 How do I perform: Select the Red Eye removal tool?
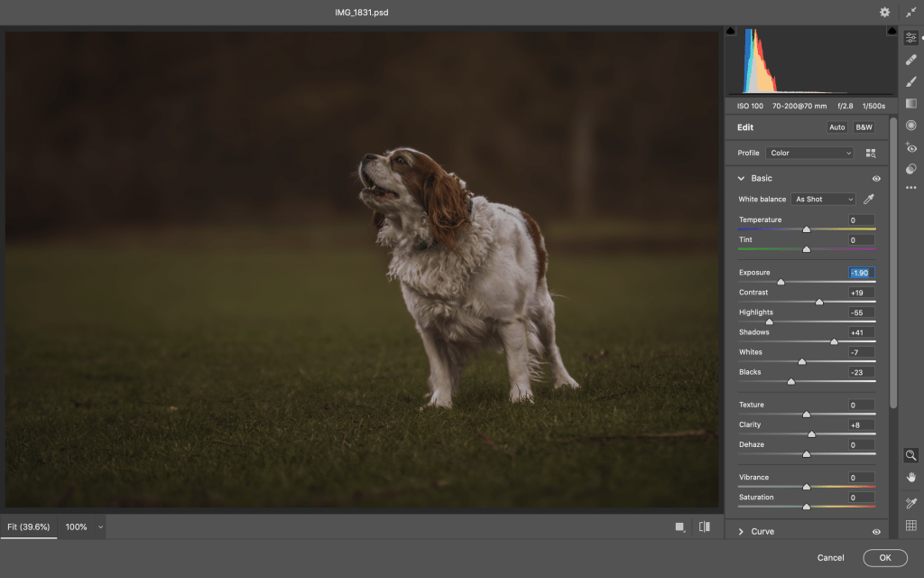click(x=911, y=147)
